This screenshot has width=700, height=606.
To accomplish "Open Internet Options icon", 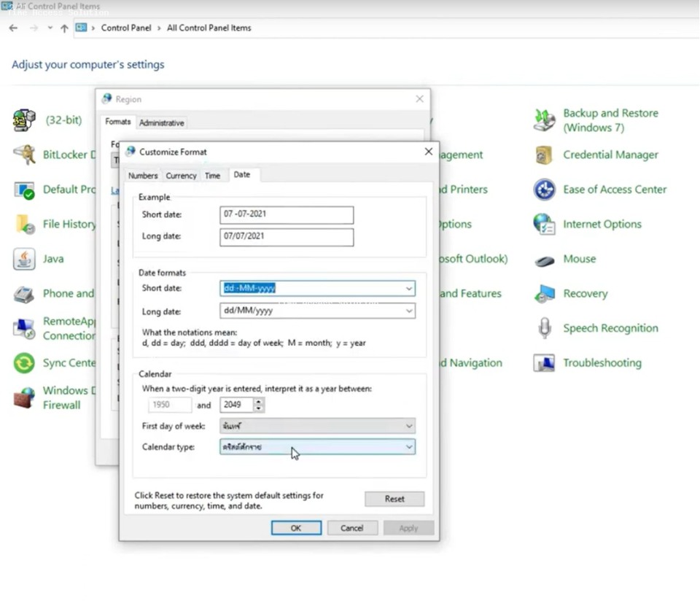I will [544, 224].
